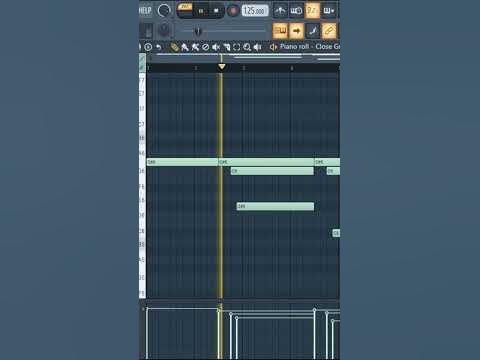Open the HELP menu
The image size is (480, 360).
(145, 10)
